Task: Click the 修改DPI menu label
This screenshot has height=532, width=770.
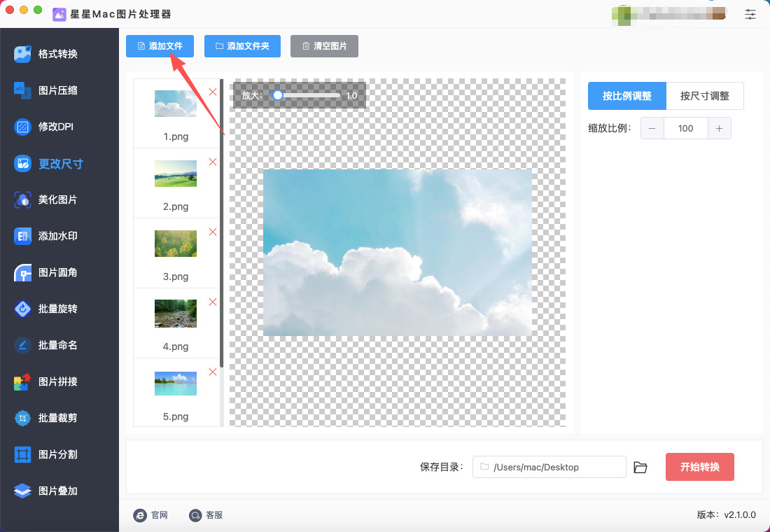Action: coord(56,127)
